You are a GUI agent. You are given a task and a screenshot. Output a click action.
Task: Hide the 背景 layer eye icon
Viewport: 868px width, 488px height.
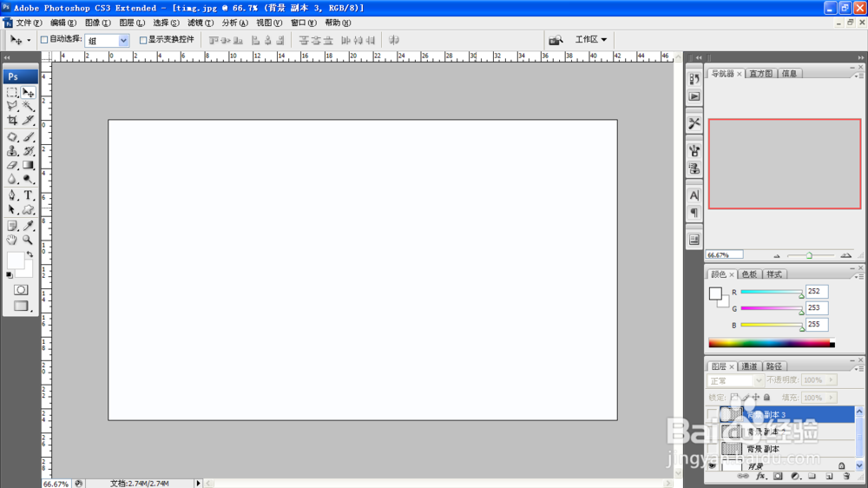pos(713,465)
